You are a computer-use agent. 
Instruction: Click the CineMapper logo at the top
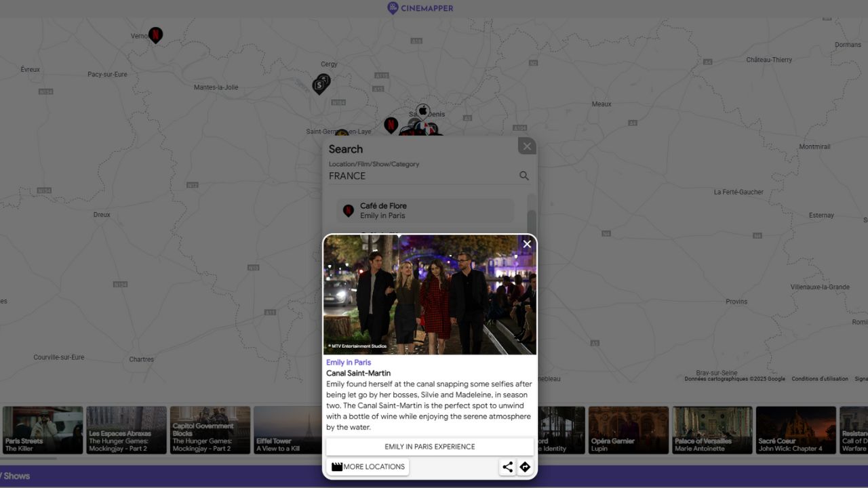420,7
